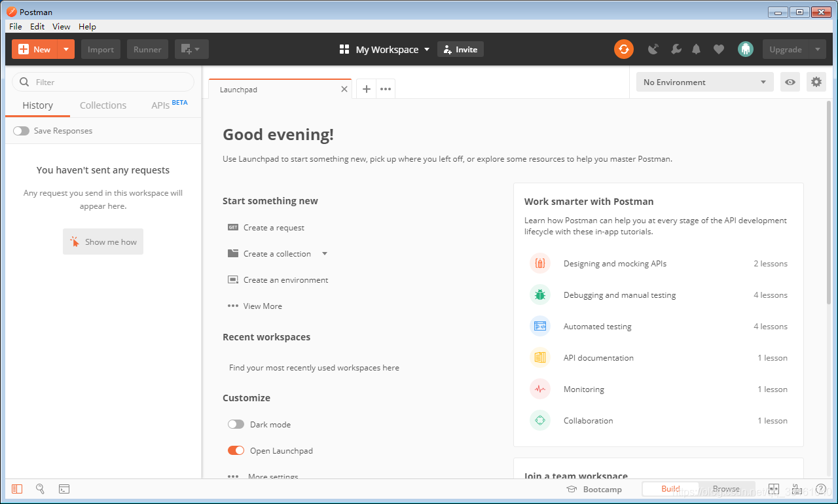Switch to Browse mode
Image resolution: width=838 pixels, height=504 pixels.
726,489
